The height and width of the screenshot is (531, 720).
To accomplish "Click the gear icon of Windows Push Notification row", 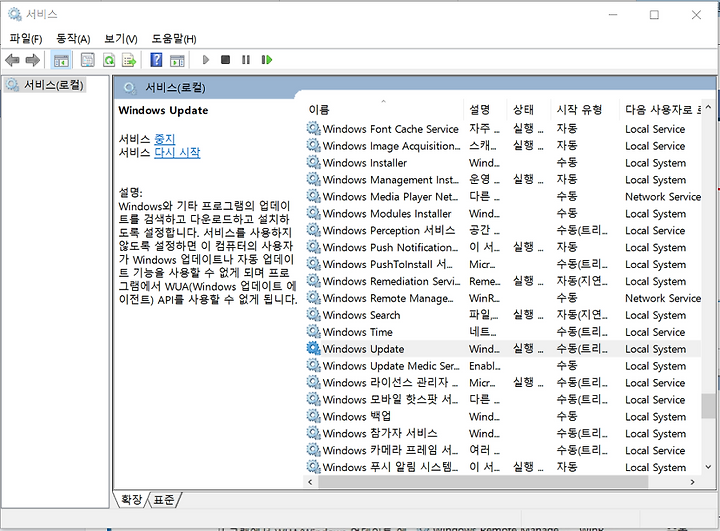I will 313,247.
